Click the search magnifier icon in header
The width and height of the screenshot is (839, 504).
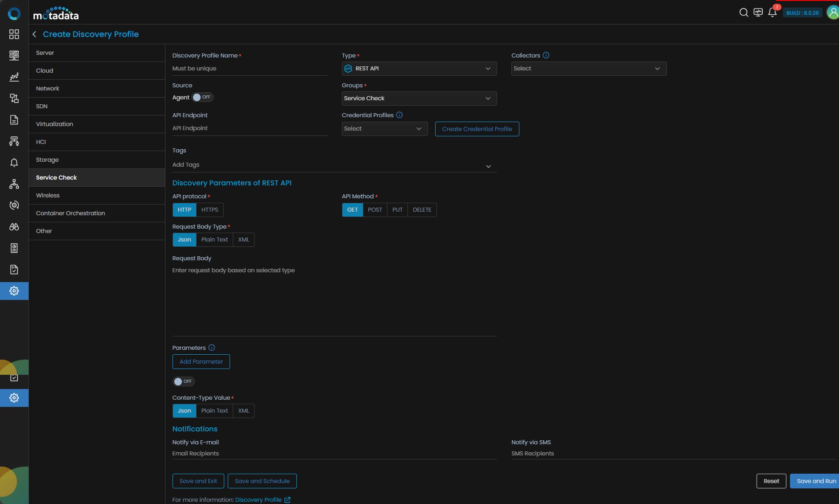(744, 12)
